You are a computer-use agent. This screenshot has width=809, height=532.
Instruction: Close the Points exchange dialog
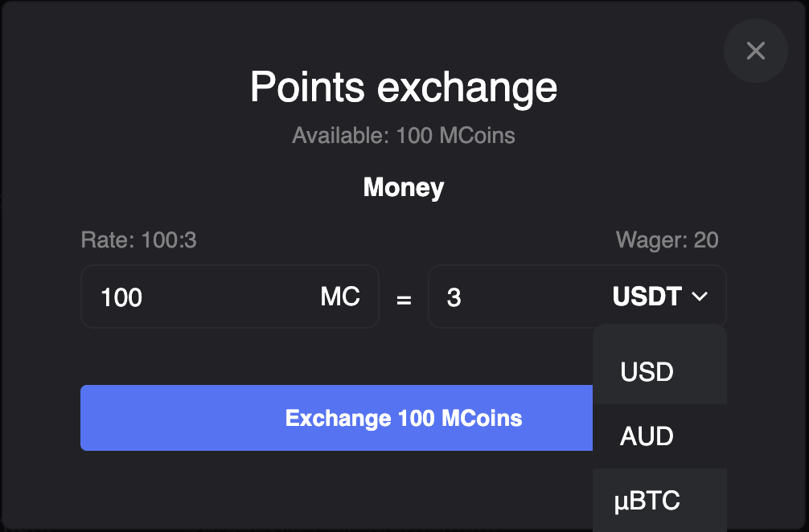coord(755,51)
